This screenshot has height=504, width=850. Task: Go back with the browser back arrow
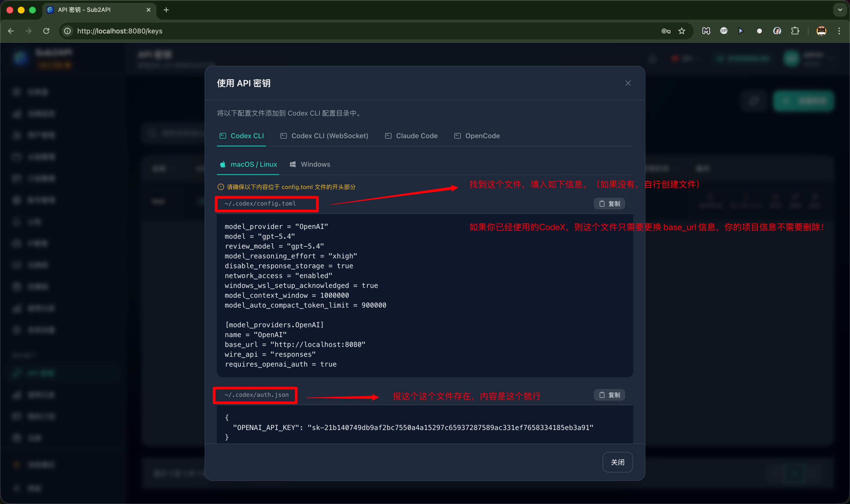click(x=11, y=31)
